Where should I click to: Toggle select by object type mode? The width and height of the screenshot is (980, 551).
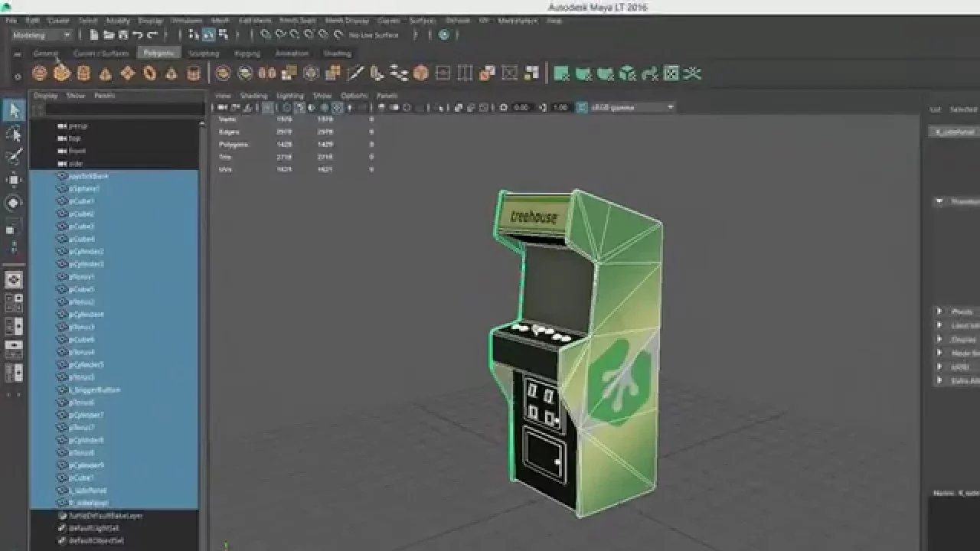(208, 34)
